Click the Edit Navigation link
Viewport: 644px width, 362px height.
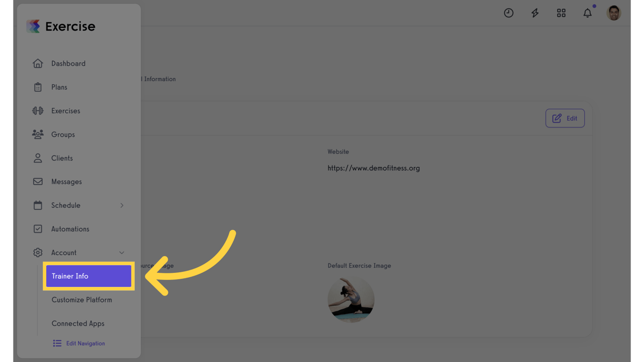click(79, 343)
